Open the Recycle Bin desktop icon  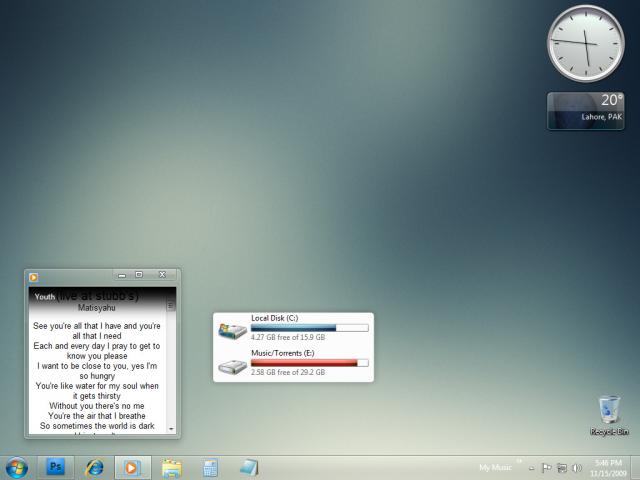[609, 416]
